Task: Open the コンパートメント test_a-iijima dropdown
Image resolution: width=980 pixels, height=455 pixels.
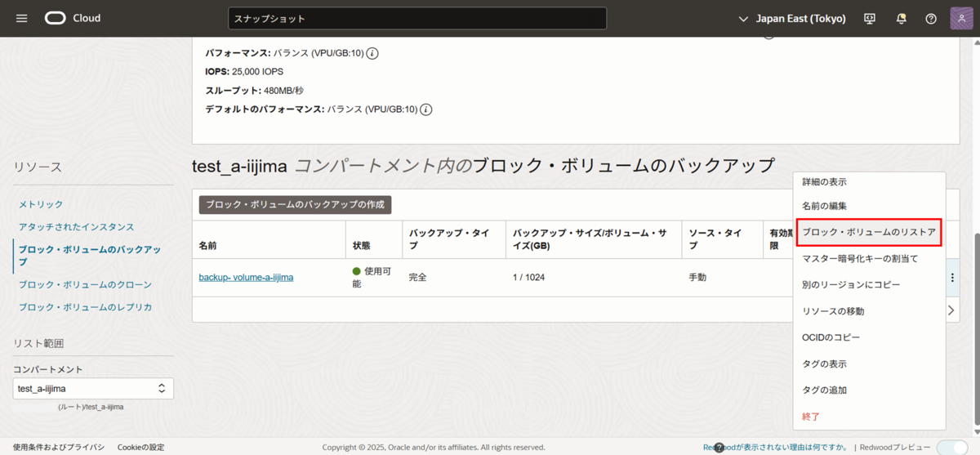Action: (x=93, y=389)
